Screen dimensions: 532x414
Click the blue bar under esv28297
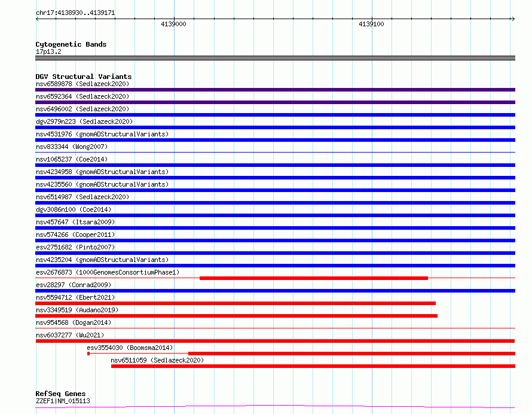[275, 291]
